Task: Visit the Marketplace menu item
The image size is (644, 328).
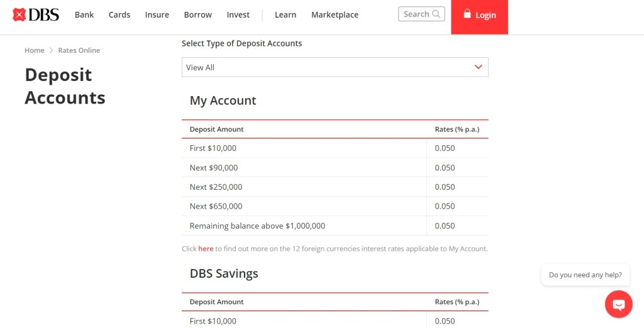Action: pos(335,14)
